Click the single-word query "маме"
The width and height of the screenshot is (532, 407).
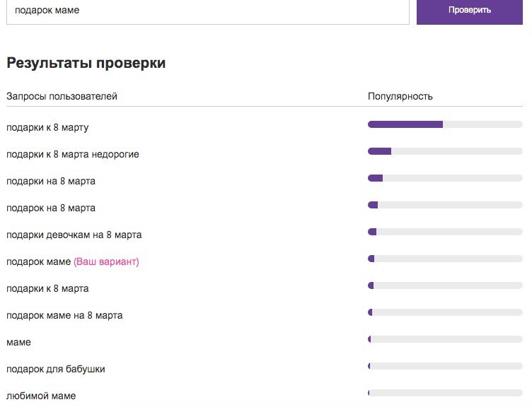point(18,342)
